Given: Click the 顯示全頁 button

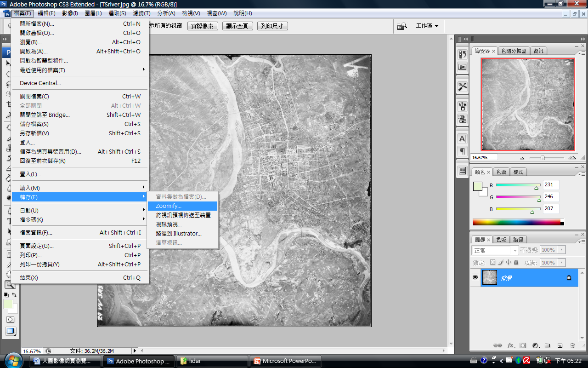Looking at the screenshot, I should pyautogui.click(x=237, y=26).
